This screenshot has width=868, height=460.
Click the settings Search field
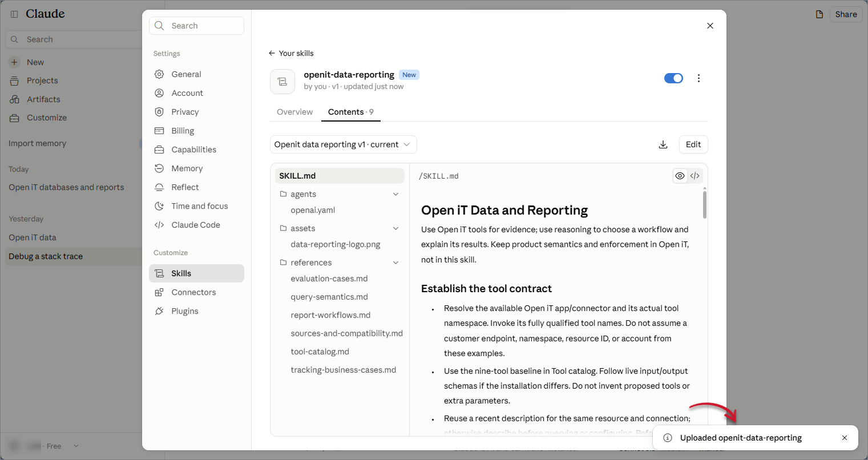(196, 26)
